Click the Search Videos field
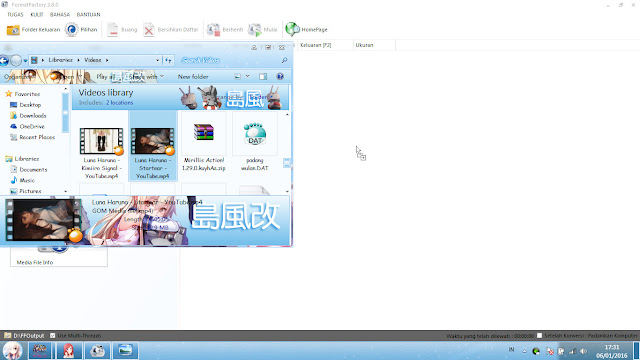The height and width of the screenshot is (360, 640). 229,60
